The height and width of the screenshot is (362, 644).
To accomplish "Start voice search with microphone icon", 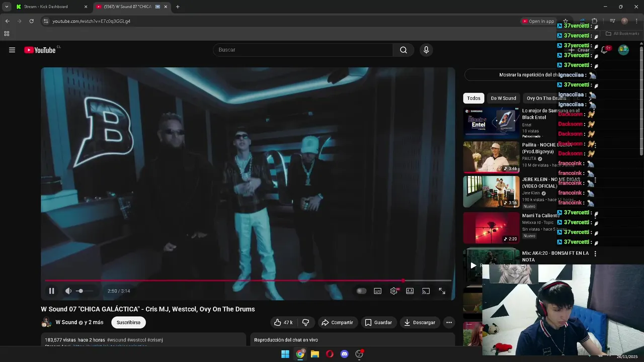I will pyautogui.click(x=426, y=50).
